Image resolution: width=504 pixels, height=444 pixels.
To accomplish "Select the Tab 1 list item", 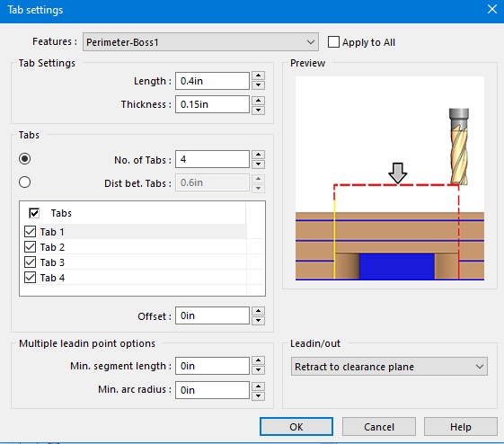I will point(52,232).
